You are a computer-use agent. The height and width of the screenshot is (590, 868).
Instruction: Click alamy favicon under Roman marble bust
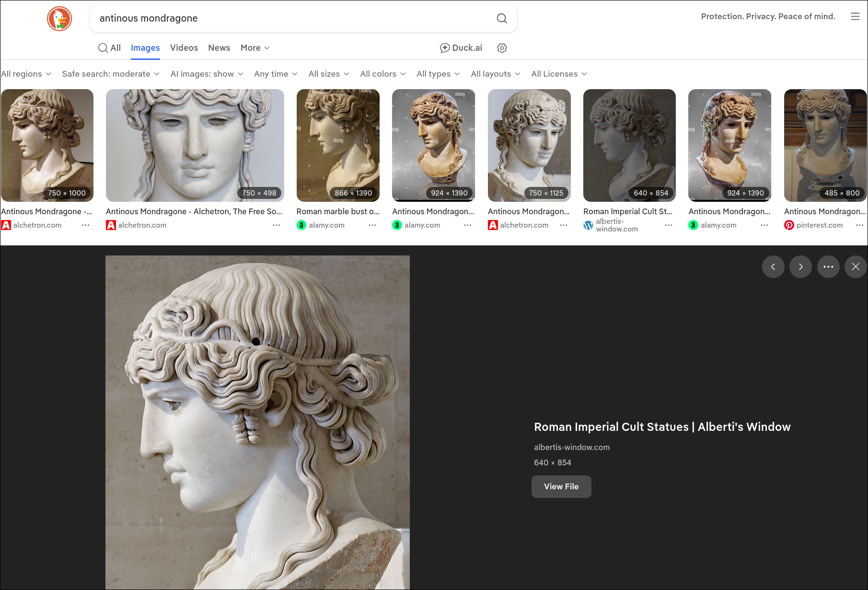(x=301, y=225)
